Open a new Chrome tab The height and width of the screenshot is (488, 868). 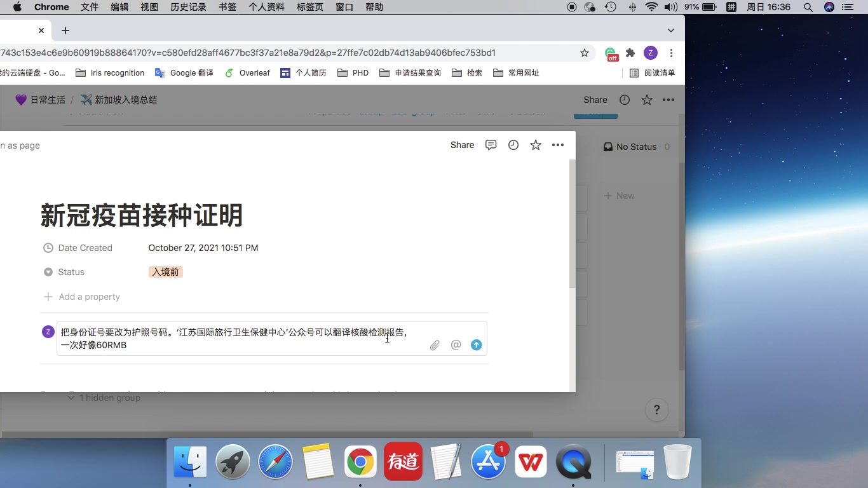pos(65,30)
